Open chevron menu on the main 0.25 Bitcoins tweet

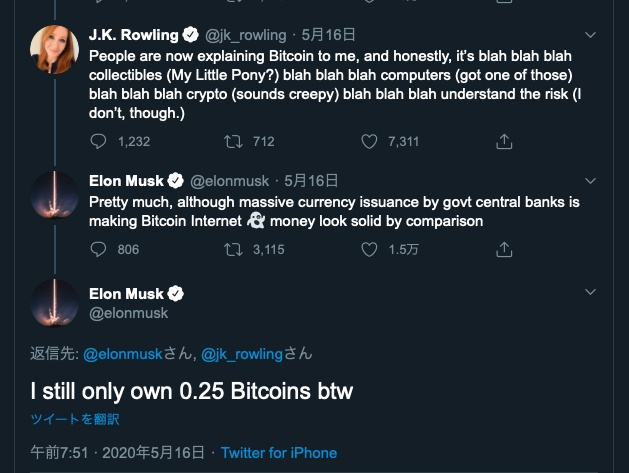tap(590, 289)
